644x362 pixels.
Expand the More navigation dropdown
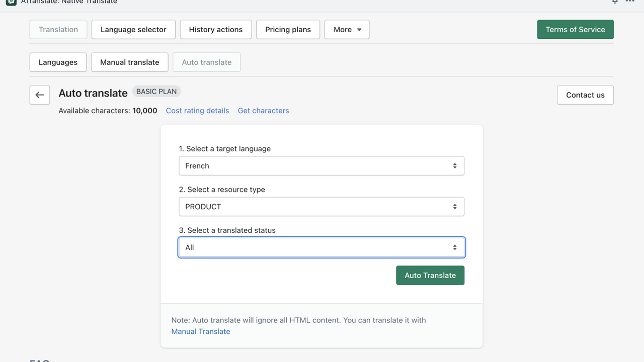(347, 29)
